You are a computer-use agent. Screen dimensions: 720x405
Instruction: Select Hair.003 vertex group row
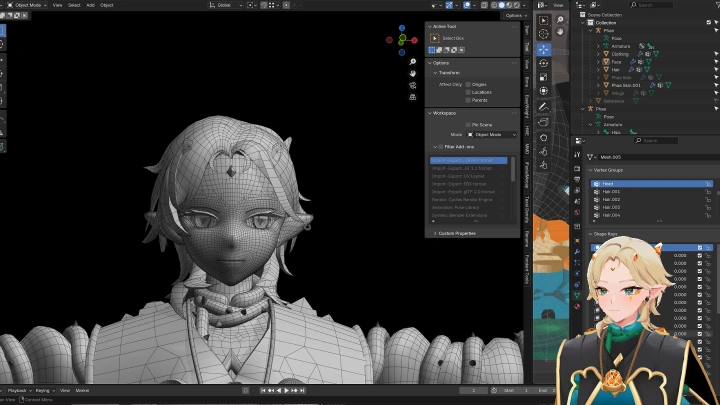click(x=652, y=207)
